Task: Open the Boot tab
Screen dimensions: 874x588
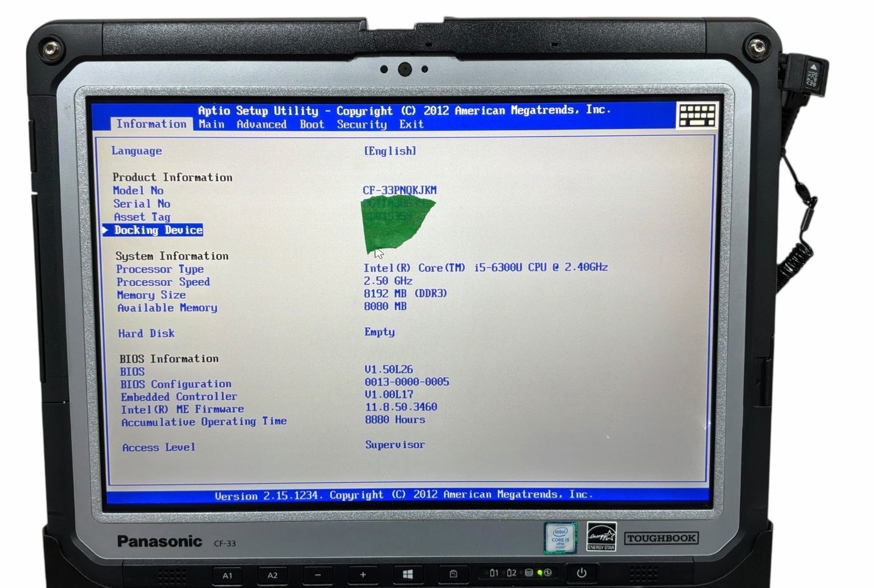Action: point(312,125)
